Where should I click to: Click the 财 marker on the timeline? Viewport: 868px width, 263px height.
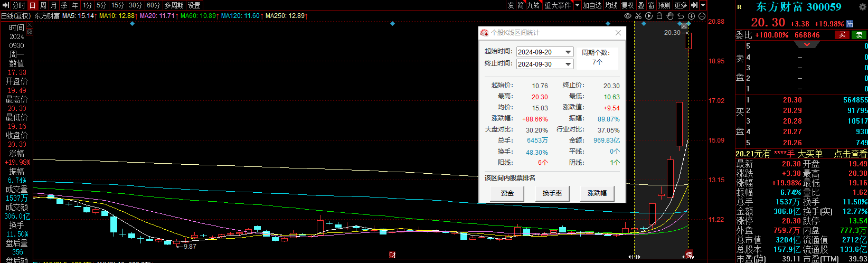click(x=392, y=256)
